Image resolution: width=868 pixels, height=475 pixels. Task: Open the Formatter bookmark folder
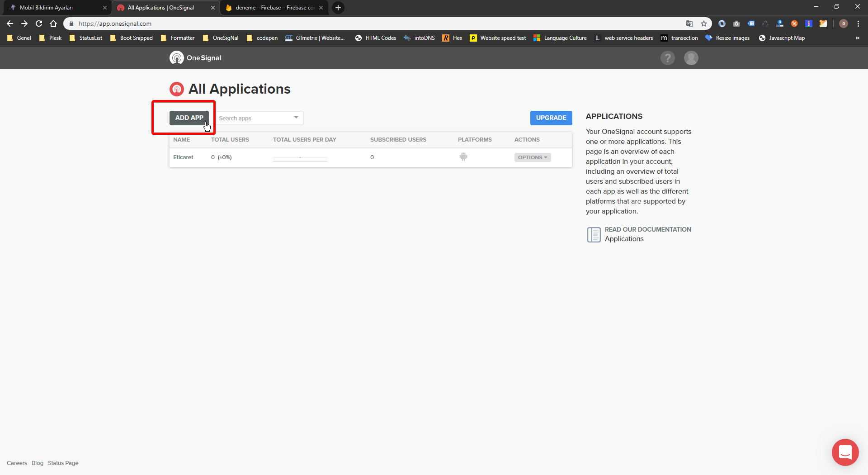pyautogui.click(x=178, y=38)
